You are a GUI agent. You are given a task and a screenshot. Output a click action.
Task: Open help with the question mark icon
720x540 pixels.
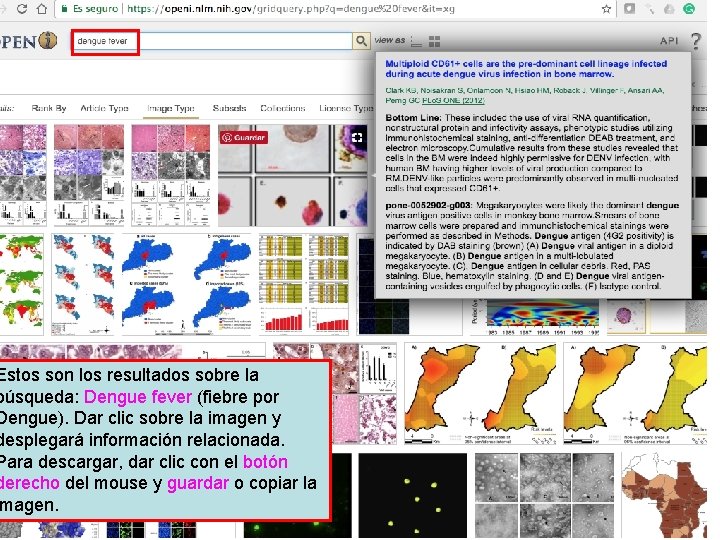(696, 41)
